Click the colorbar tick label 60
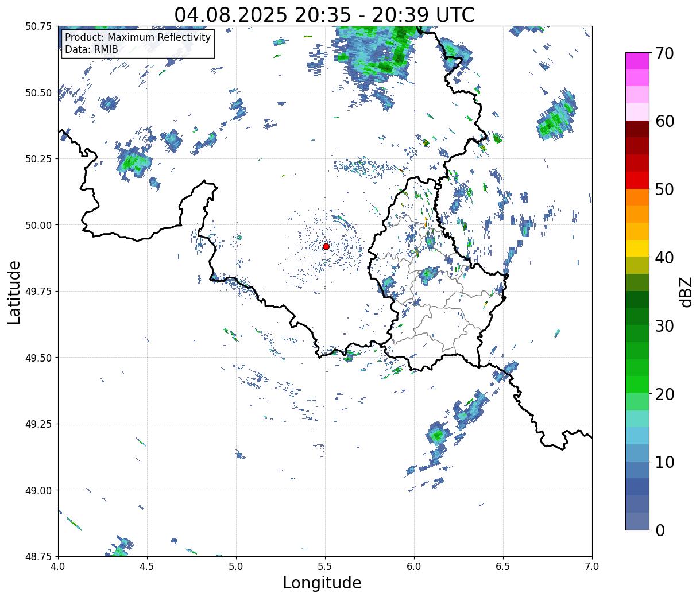This screenshot has height=597, width=700. click(x=664, y=121)
